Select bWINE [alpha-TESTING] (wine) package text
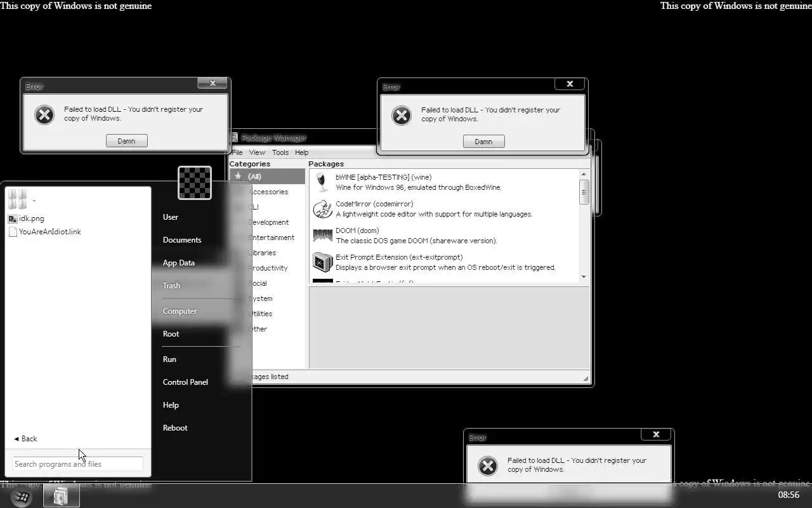Viewport: 812px width, 508px height. [x=383, y=177]
